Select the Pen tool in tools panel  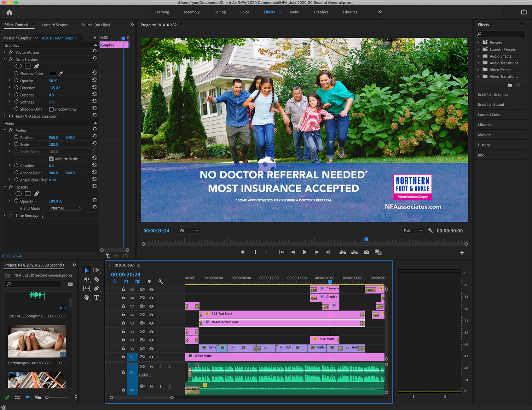[x=96, y=288]
